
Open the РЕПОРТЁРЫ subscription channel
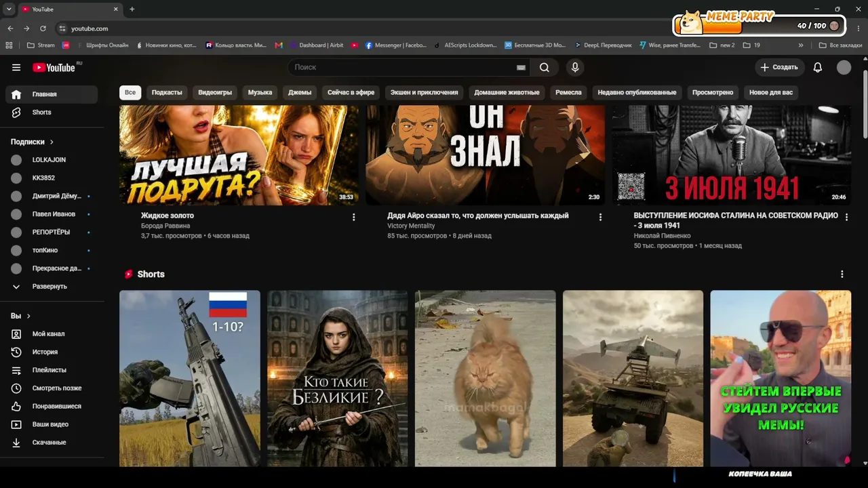[52, 232]
